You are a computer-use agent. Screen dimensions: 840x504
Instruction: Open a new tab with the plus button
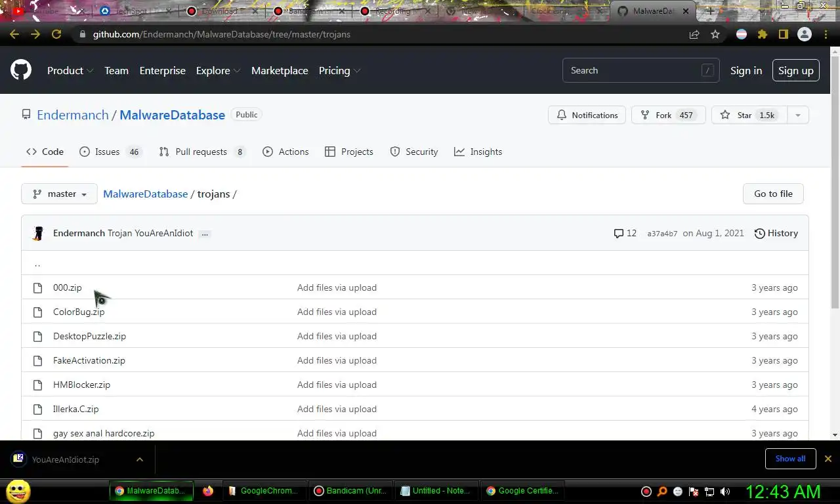coord(710,11)
